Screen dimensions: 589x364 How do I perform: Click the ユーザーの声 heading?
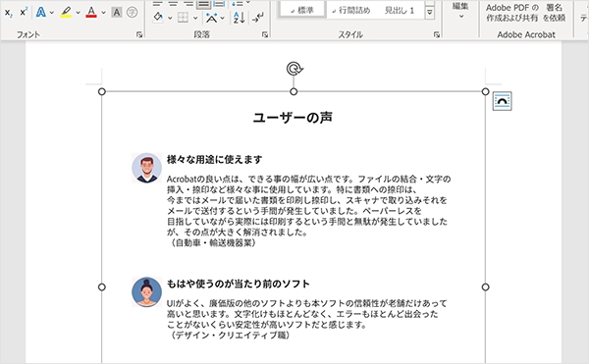click(x=293, y=118)
